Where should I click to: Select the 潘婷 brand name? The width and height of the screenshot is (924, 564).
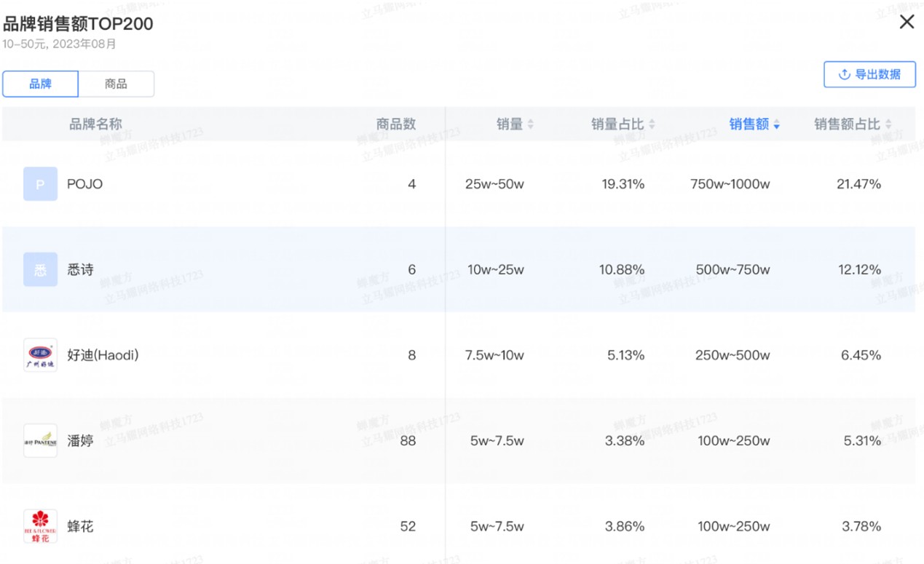(80, 441)
